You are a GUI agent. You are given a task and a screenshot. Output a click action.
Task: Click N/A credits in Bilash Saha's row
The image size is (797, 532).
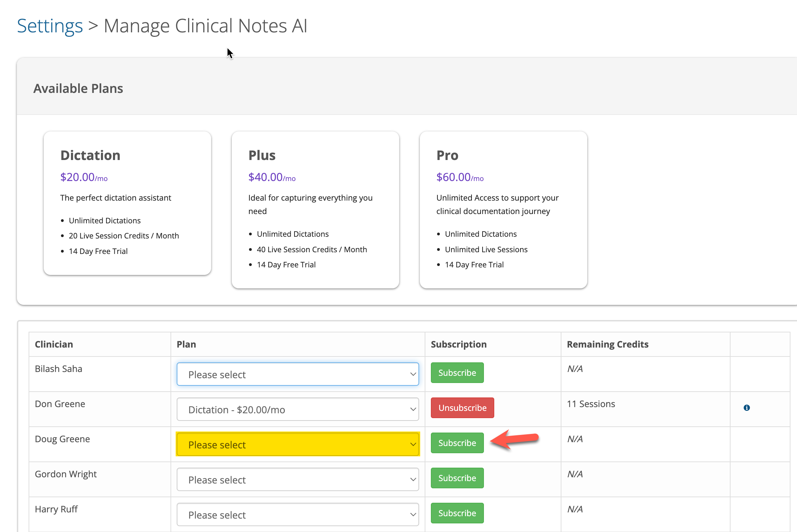[575, 369]
